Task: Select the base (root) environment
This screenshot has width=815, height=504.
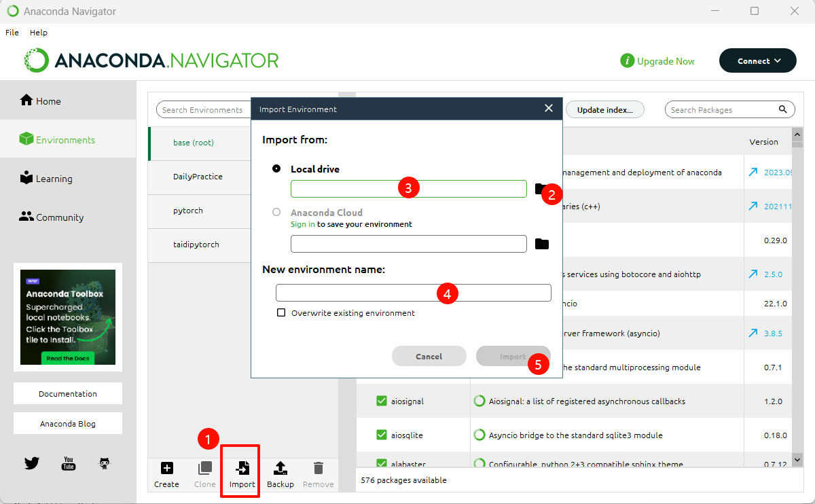Action: [200, 143]
